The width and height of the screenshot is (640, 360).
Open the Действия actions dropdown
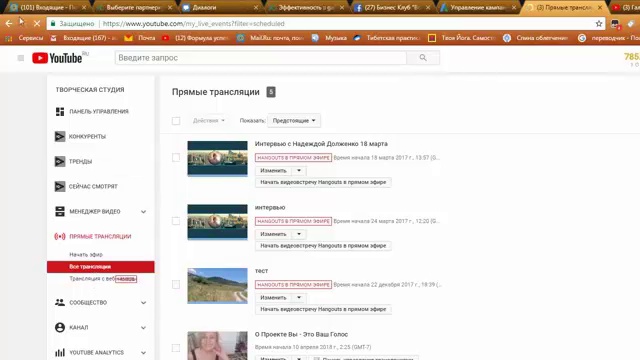209,120
